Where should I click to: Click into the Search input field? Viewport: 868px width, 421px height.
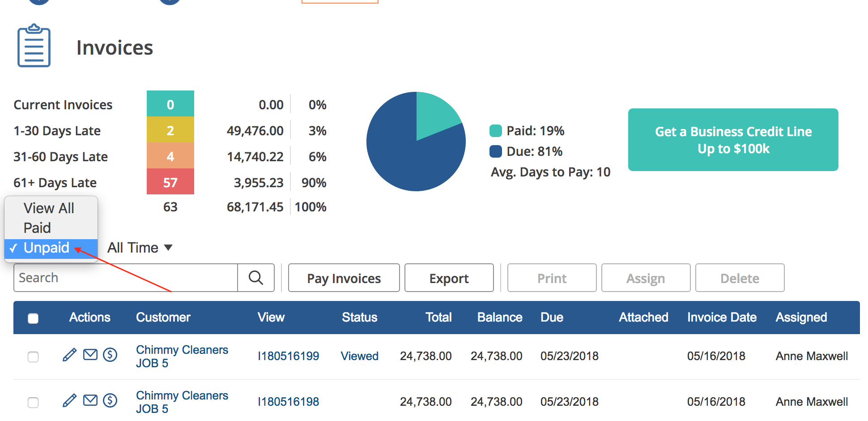point(125,278)
